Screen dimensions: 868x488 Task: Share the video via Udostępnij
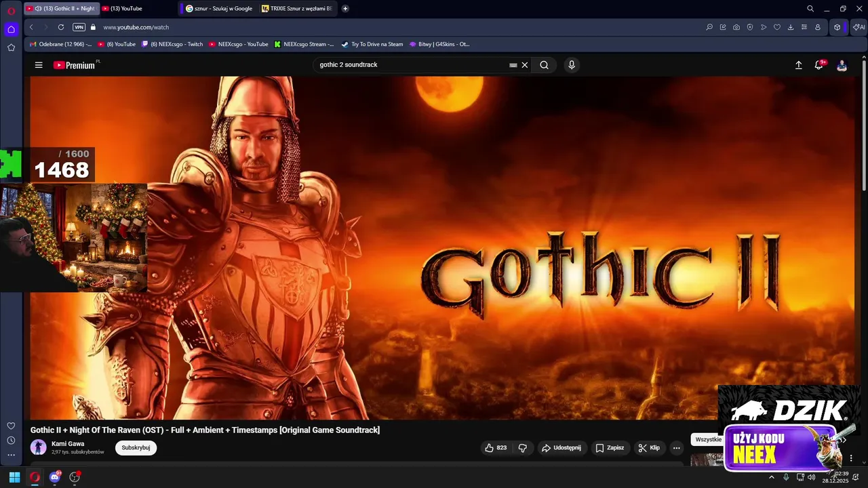[x=561, y=448]
